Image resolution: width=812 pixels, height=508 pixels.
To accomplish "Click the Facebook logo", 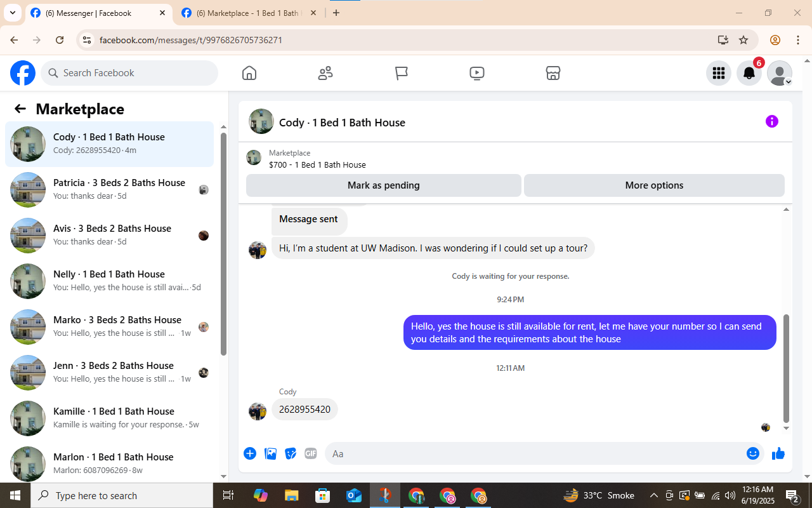I will [x=23, y=73].
